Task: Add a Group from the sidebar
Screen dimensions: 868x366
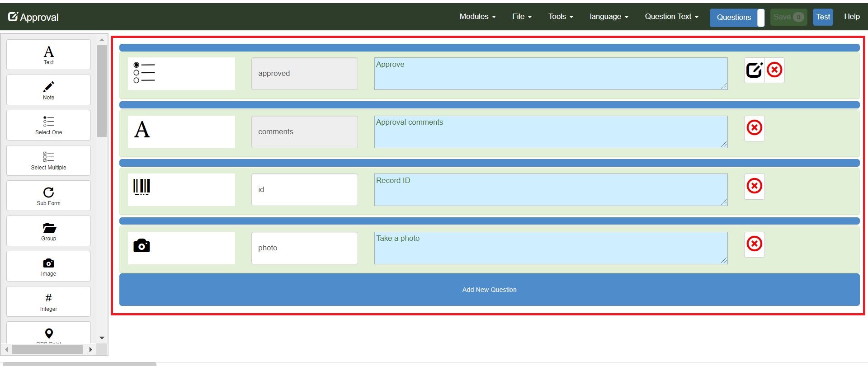Action: tap(48, 231)
